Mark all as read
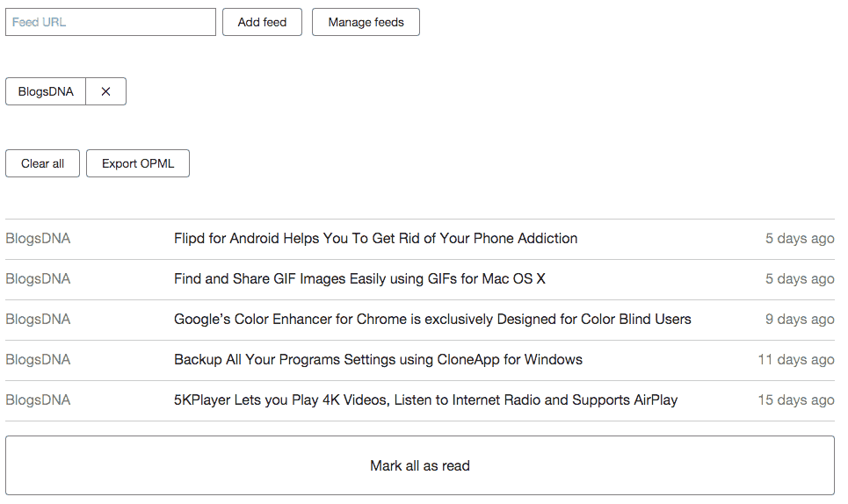 click(420, 465)
